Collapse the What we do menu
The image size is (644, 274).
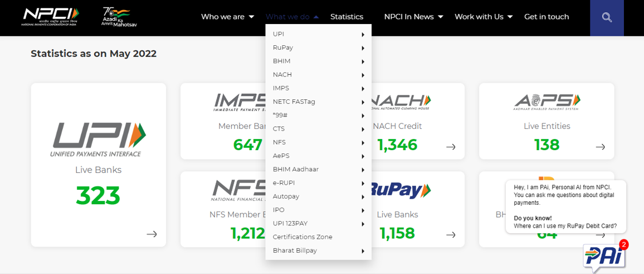292,17
